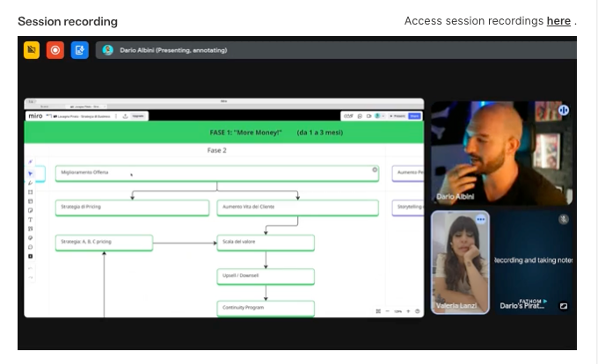The image size is (598, 364).
Task: Open Valeria Lanzi tile three-dot options
Action: (480, 219)
